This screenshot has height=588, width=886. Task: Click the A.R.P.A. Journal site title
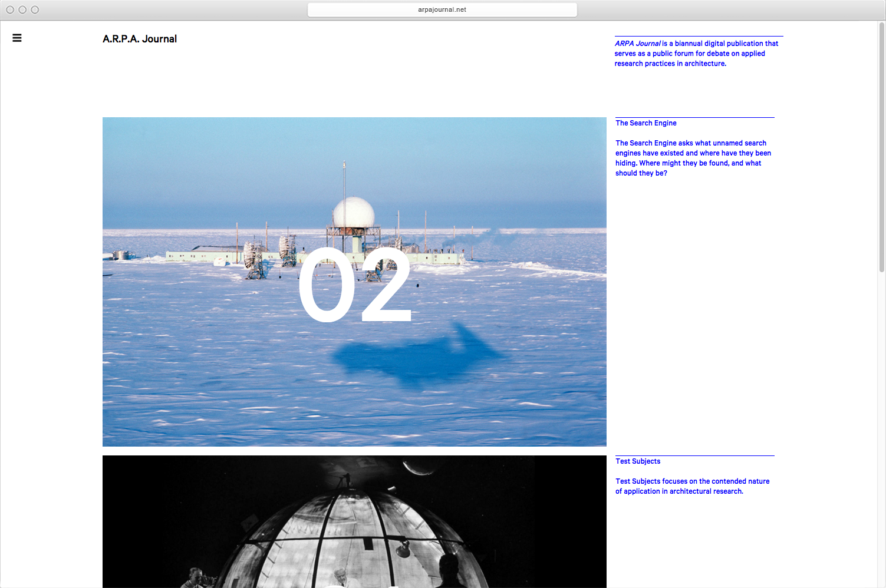click(x=140, y=39)
